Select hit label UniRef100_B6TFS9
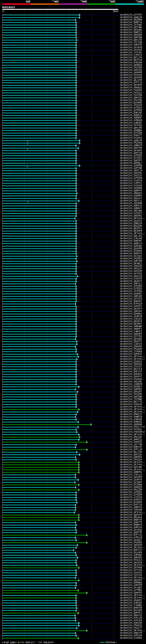This screenshot has height=644, width=146. [131, 60]
